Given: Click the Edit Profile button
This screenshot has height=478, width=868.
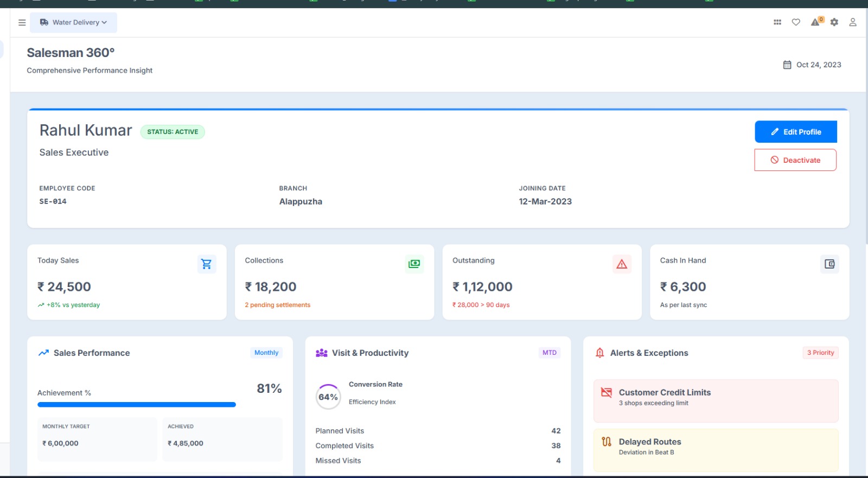Looking at the screenshot, I should click(x=795, y=132).
